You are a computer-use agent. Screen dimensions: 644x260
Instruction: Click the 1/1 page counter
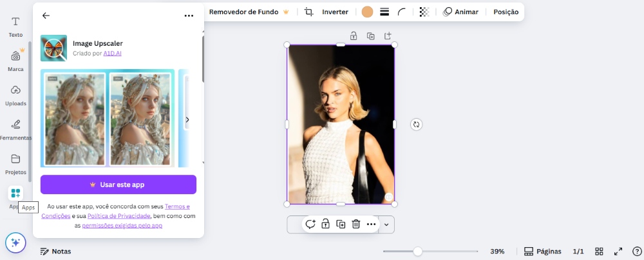tap(578, 252)
